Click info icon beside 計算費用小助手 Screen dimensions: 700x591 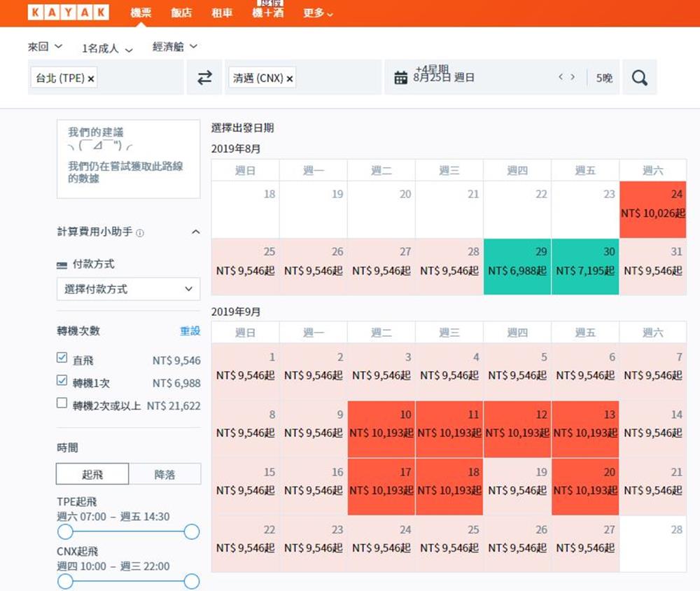coord(140,233)
